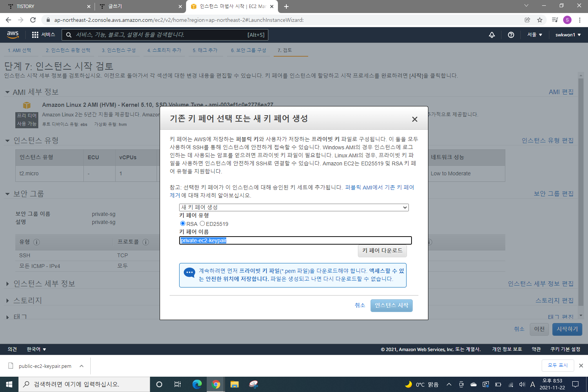Open the AWS help question mark icon
The height and width of the screenshot is (392, 588).
tap(511, 35)
